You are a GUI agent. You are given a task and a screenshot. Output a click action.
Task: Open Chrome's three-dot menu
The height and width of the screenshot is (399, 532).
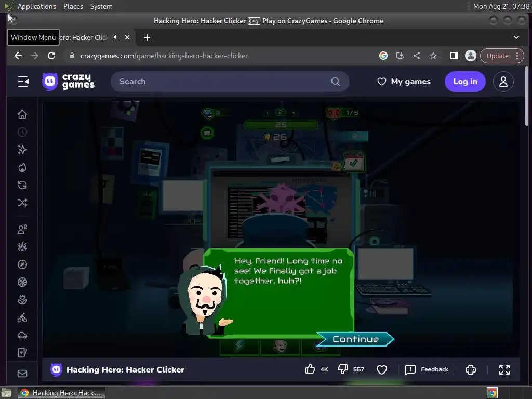pyautogui.click(x=517, y=56)
